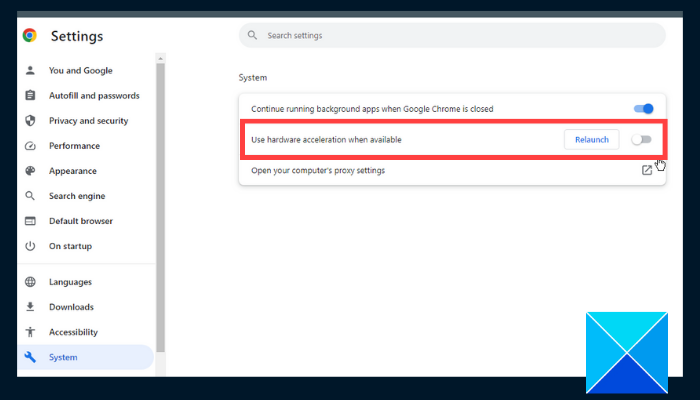Enable the hardware acceleration toggle
The height and width of the screenshot is (400, 700).
point(641,139)
